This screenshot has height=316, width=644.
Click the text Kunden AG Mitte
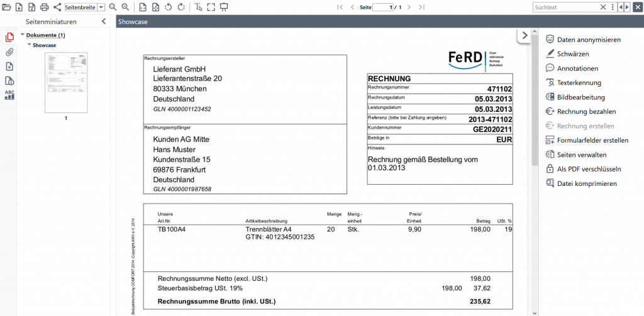(x=181, y=139)
